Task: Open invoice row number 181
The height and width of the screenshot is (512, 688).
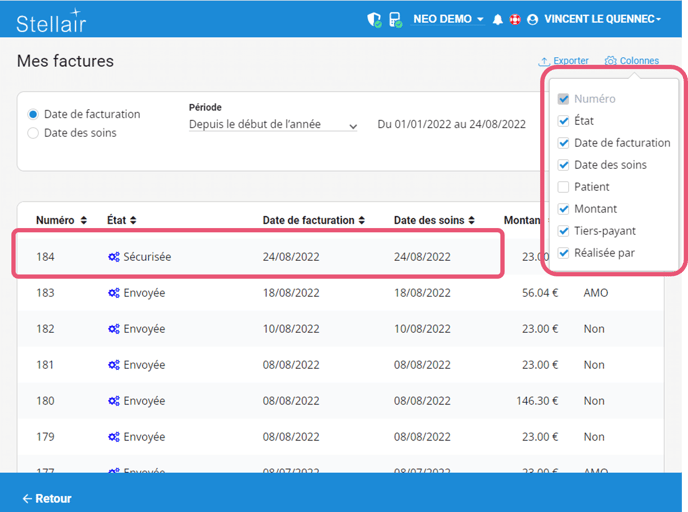Action: click(45, 365)
